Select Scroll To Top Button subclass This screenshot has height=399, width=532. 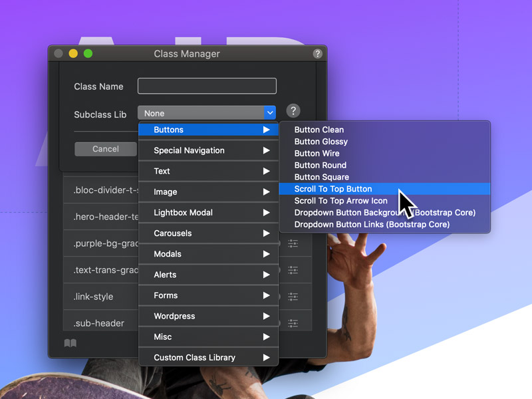333,189
